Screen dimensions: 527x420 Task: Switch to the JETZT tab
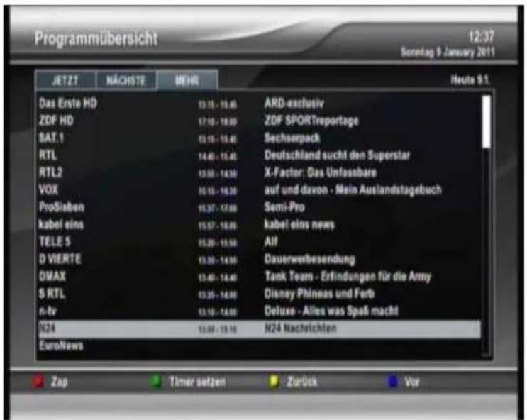coord(65,80)
